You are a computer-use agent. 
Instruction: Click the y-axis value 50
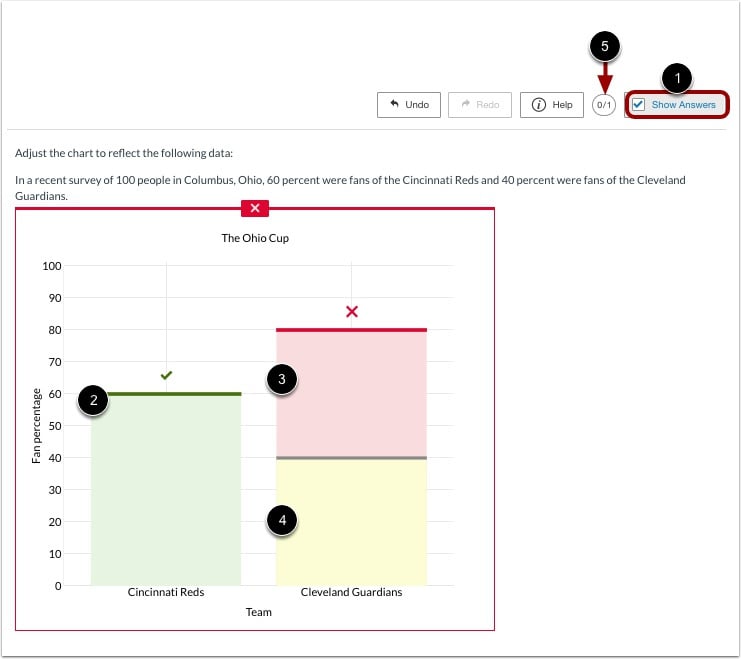(55, 426)
